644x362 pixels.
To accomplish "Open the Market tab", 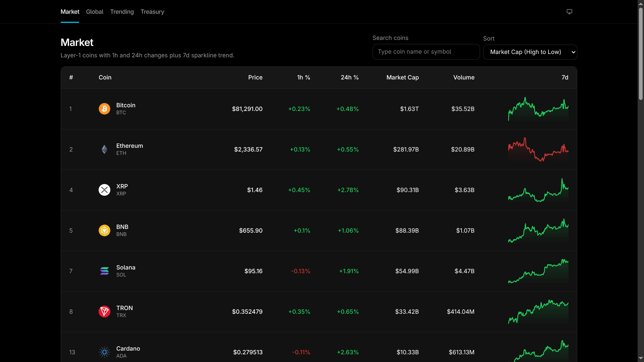I will coord(70,12).
